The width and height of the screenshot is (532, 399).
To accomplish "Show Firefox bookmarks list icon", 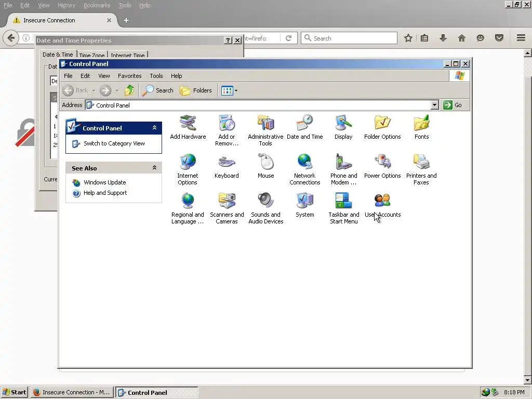I will pos(424,38).
